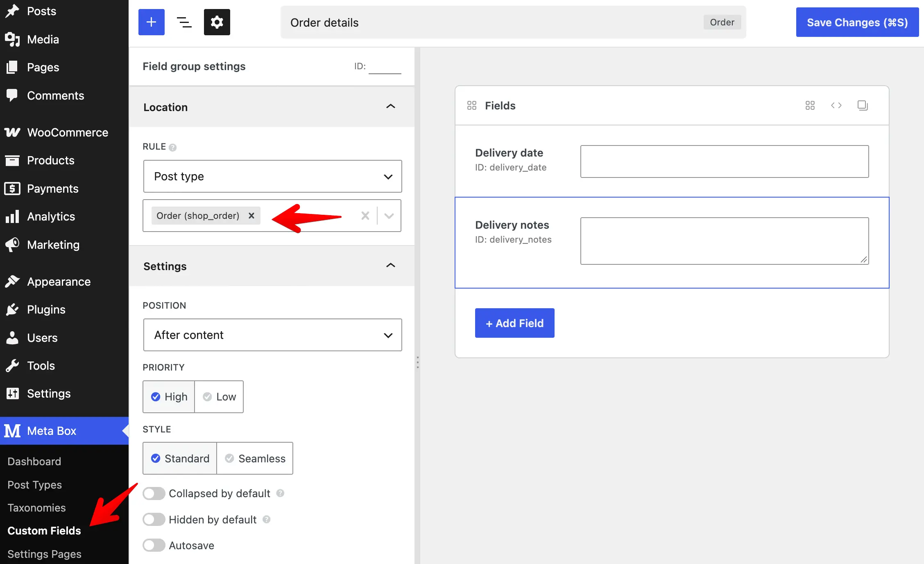Viewport: 924px width, 564px height.
Task: Click Save Changes button
Action: click(857, 22)
